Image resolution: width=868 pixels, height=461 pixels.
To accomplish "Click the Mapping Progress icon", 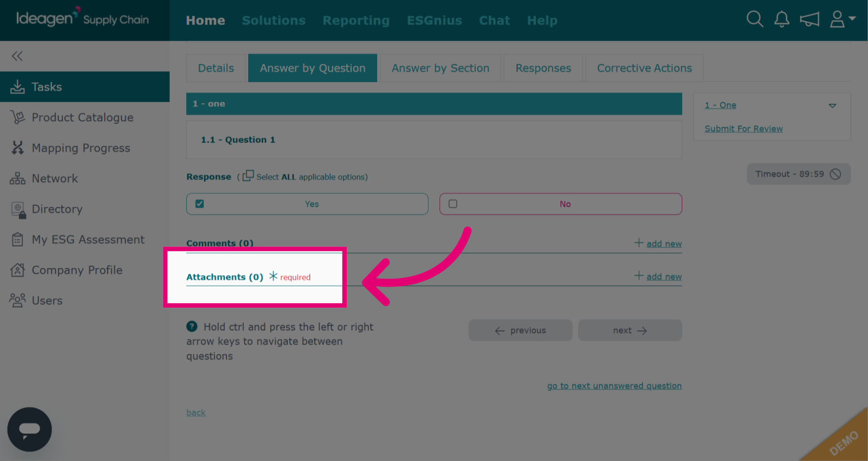I will [x=17, y=148].
